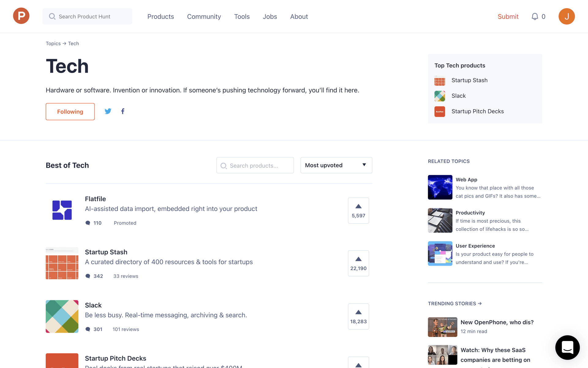Upvote Startup Pitch Decks
This screenshot has height=368, width=588.
[x=358, y=363]
